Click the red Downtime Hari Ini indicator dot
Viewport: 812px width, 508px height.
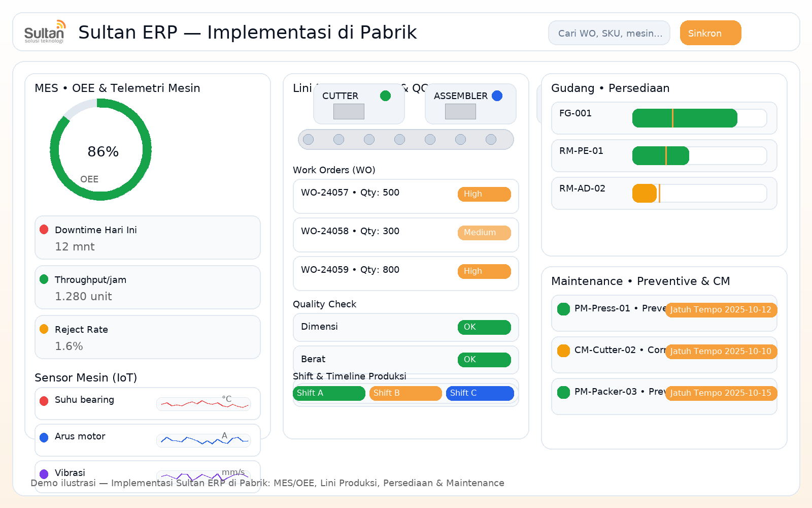[44, 229]
